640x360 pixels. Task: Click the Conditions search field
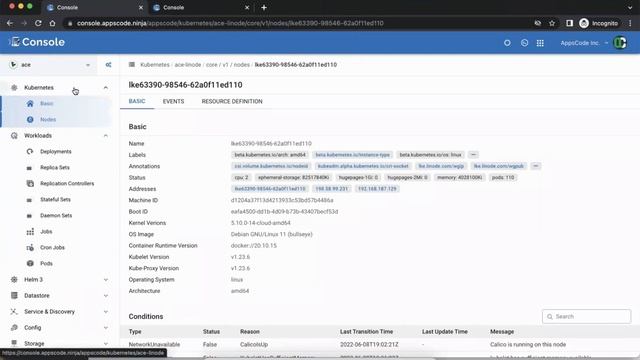pyautogui.click(x=587, y=317)
